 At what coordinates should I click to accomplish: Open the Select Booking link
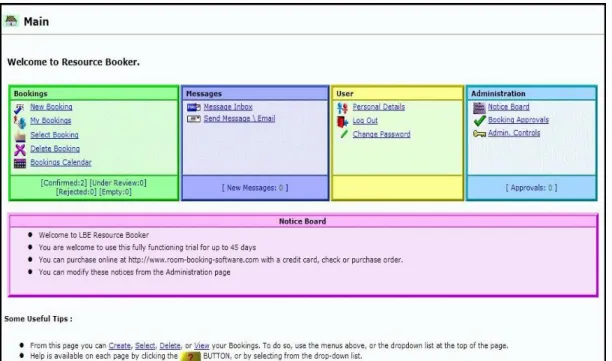tap(54, 135)
